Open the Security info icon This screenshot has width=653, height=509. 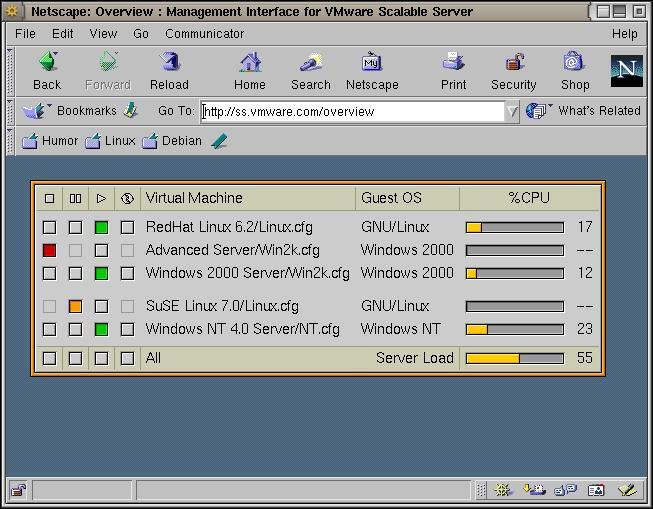coord(514,62)
